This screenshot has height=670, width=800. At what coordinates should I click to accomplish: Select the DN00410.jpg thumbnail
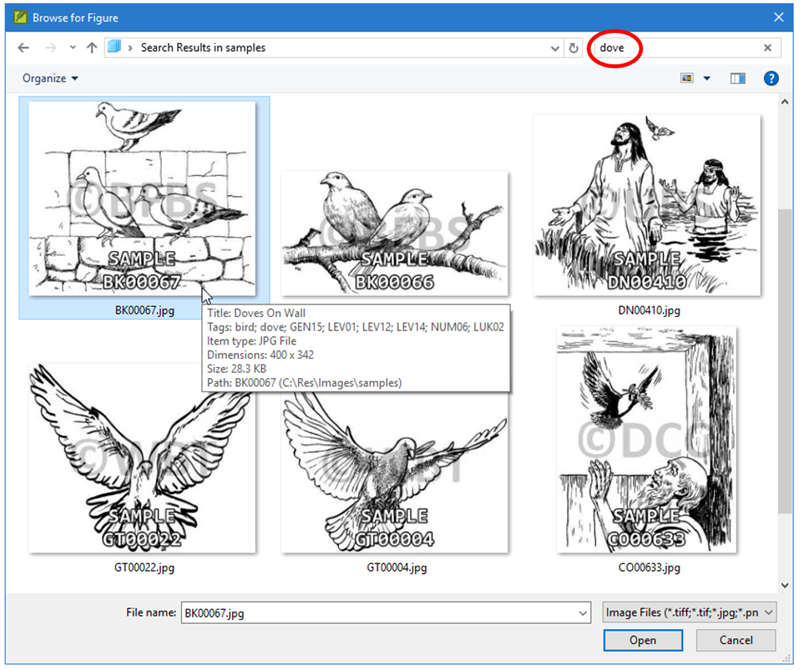[x=647, y=205]
